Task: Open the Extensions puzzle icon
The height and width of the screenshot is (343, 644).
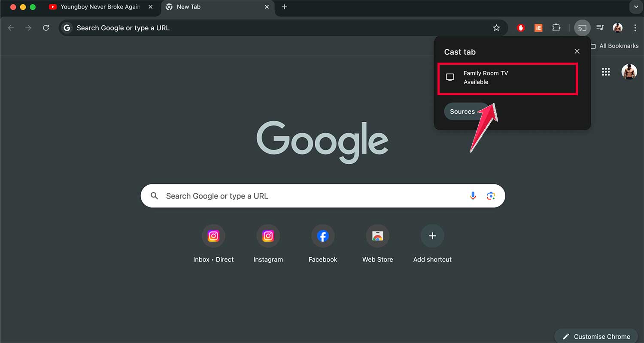Action: tap(556, 27)
